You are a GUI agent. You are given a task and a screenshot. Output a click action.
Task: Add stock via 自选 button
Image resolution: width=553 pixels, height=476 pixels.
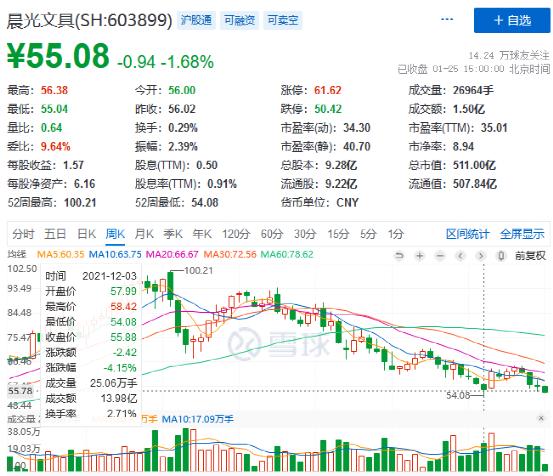(512, 20)
